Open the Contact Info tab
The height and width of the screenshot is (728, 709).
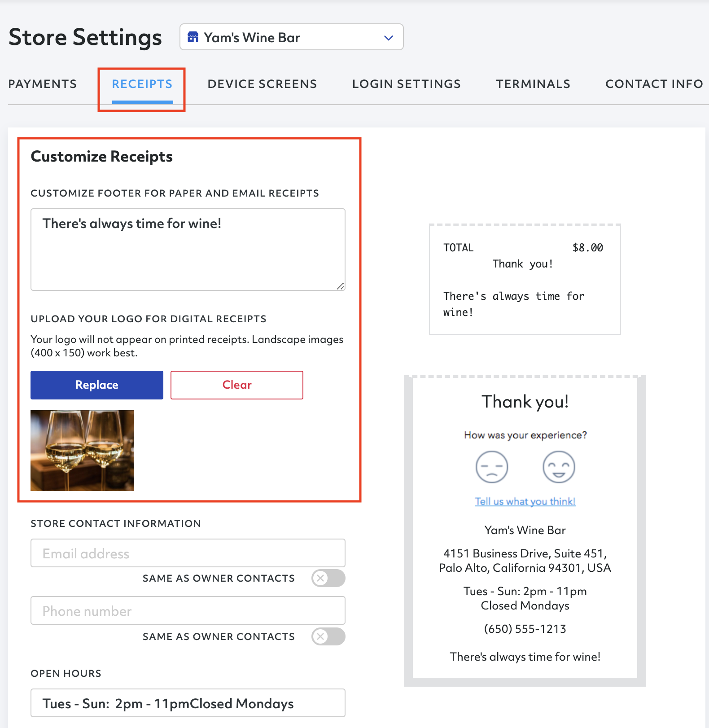[x=654, y=84]
